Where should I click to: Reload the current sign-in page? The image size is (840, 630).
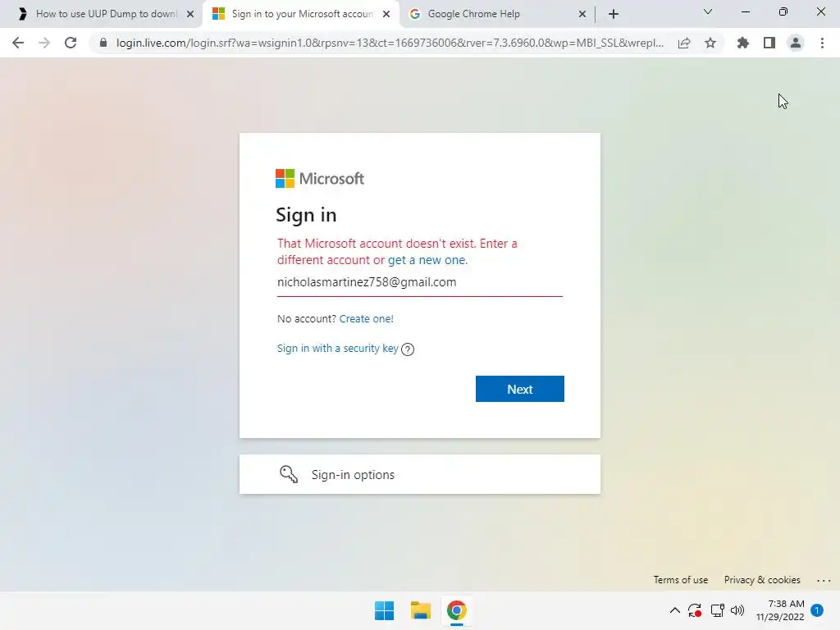tap(71, 43)
